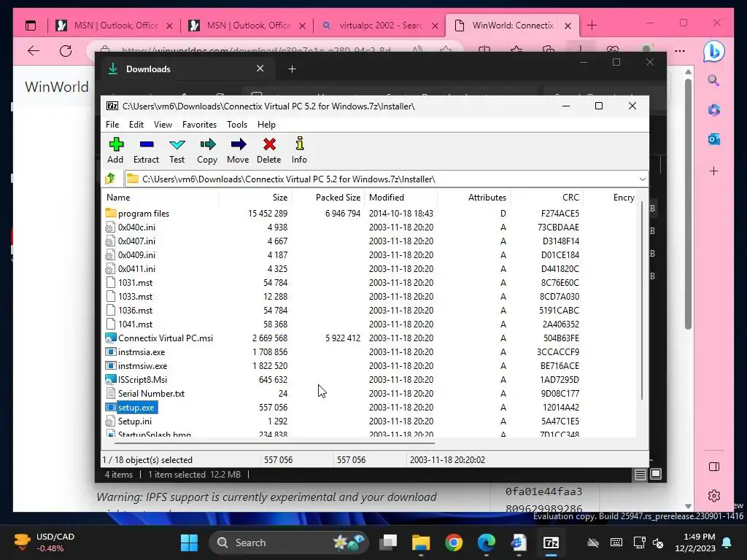Click the Add toolbar icon in 7-Zip
The width and height of the screenshot is (747, 560).
tap(116, 150)
